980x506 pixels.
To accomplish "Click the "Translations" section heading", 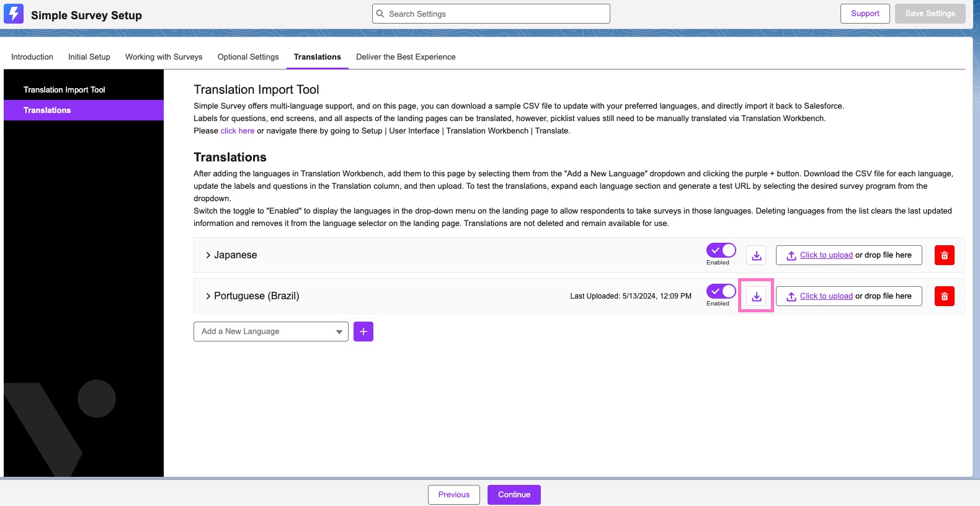I will [230, 158].
